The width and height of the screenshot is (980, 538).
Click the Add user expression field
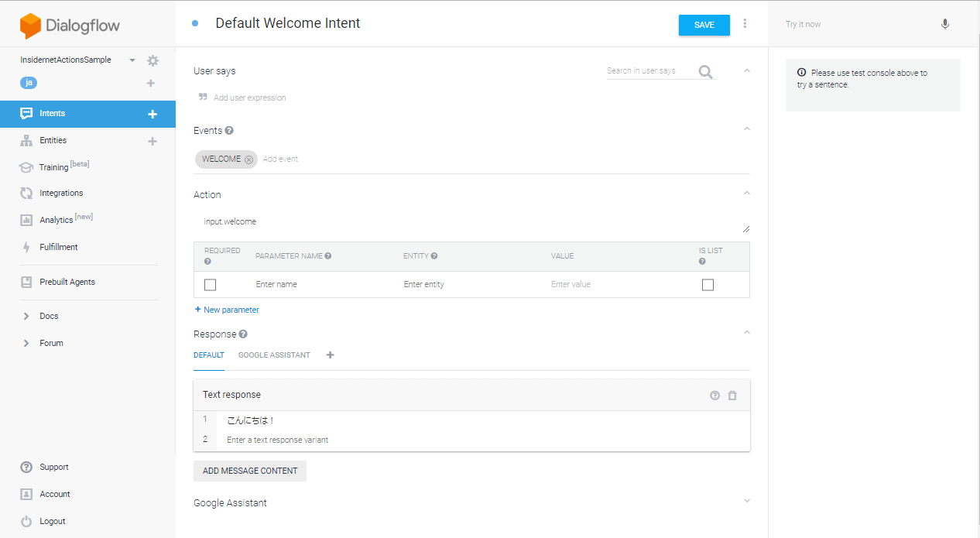249,98
